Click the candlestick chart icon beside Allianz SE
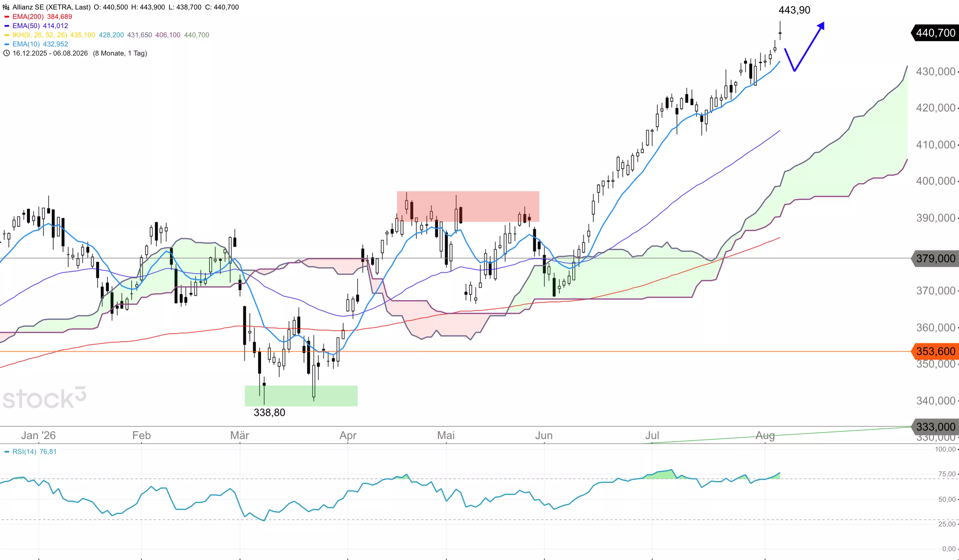This screenshot has width=959, height=560. (x=6, y=7)
